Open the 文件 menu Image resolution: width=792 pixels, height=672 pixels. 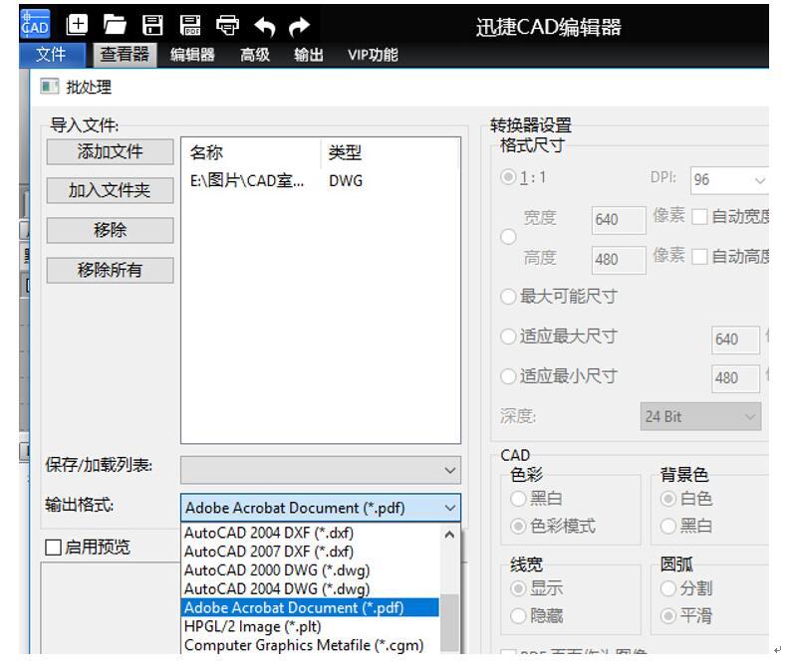pos(52,55)
